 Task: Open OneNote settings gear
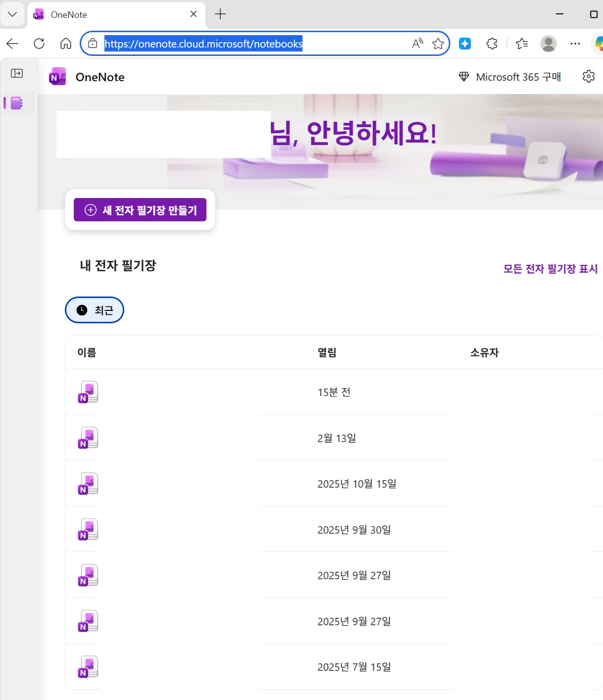pyautogui.click(x=588, y=77)
